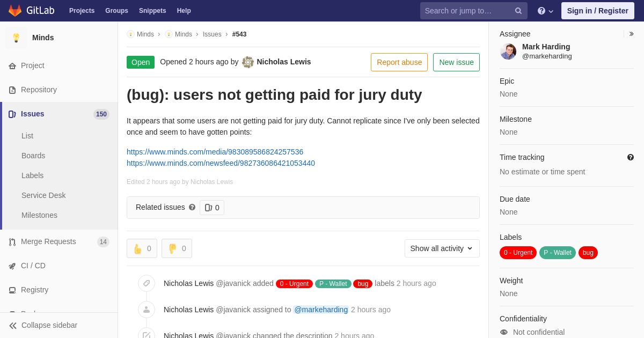The height and width of the screenshot is (338, 644).
Task: Click Nicholas Lewis in label activity
Action: click(188, 283)
